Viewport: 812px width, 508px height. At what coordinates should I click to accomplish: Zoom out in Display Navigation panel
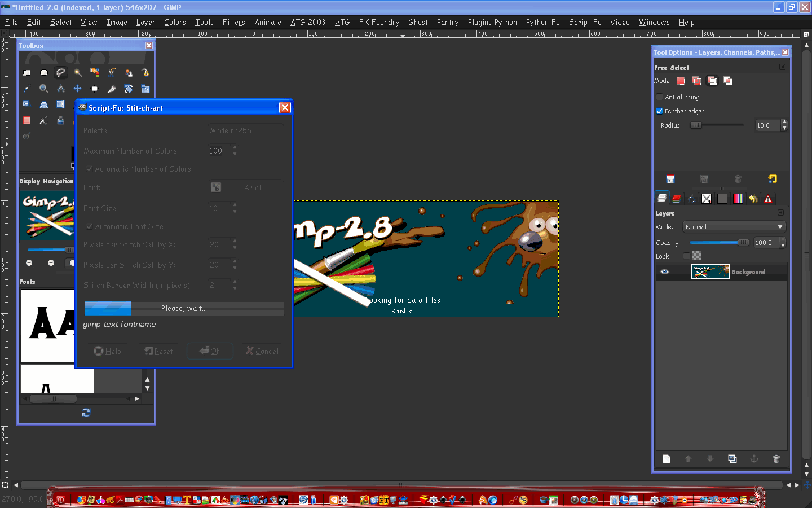[x=29, y=263]
